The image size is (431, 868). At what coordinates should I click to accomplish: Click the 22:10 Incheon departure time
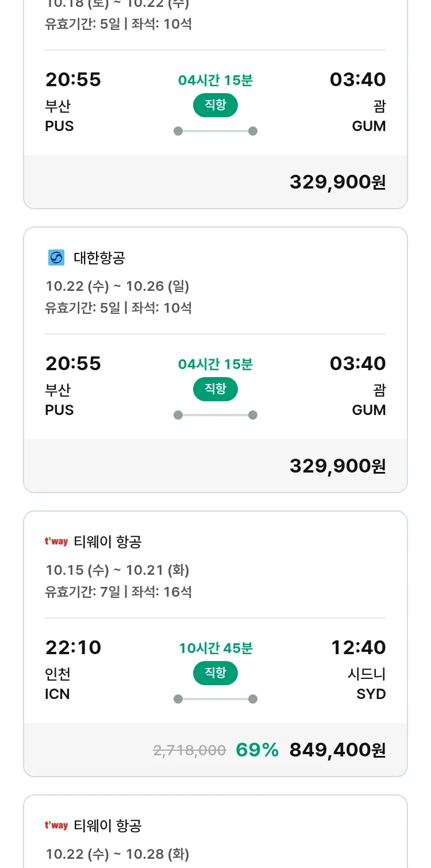(73, 648)
